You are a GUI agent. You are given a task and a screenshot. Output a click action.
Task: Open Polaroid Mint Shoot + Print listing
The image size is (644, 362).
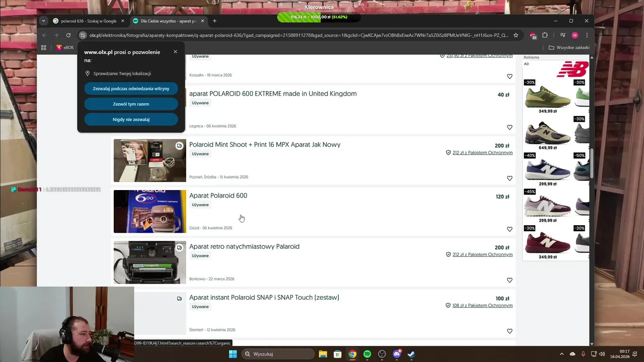[x=265, y=145]
